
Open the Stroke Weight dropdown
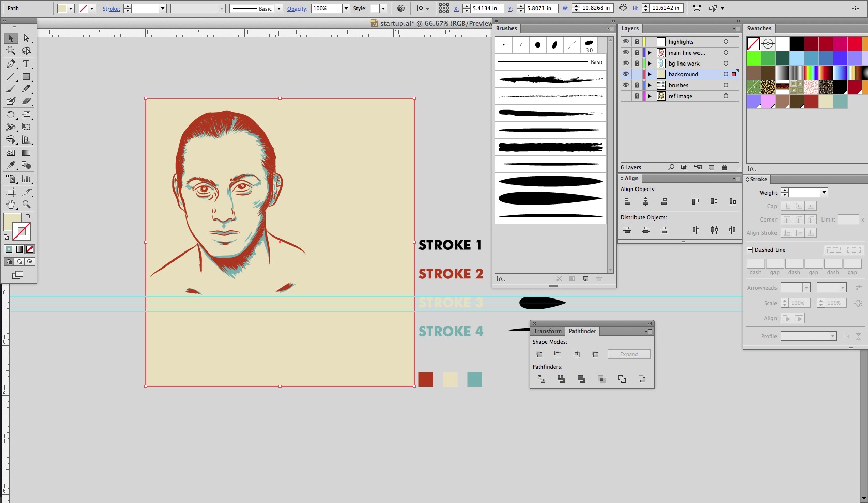[824, 193]
